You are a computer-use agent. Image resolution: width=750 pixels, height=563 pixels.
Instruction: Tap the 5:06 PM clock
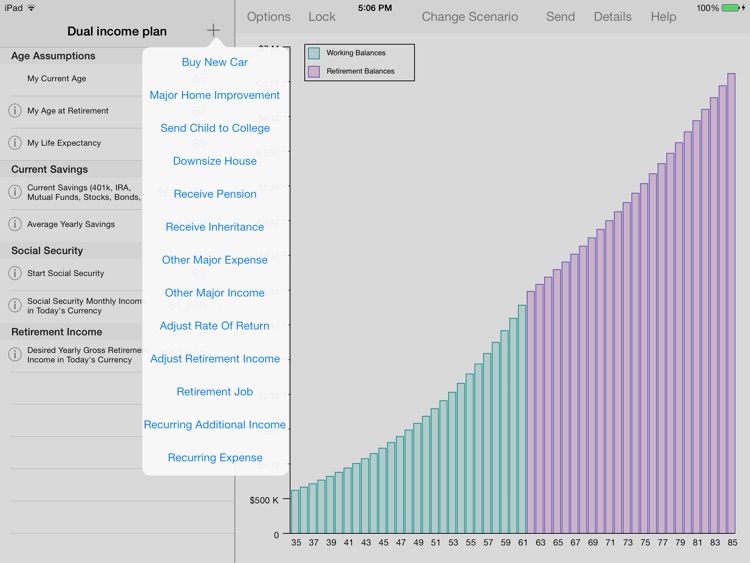[375, 8]
